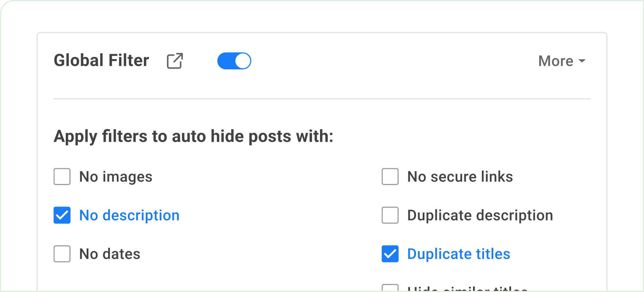
Task: Click the cut-off 'Hide similar titles' label
Action: click(468, 289)
